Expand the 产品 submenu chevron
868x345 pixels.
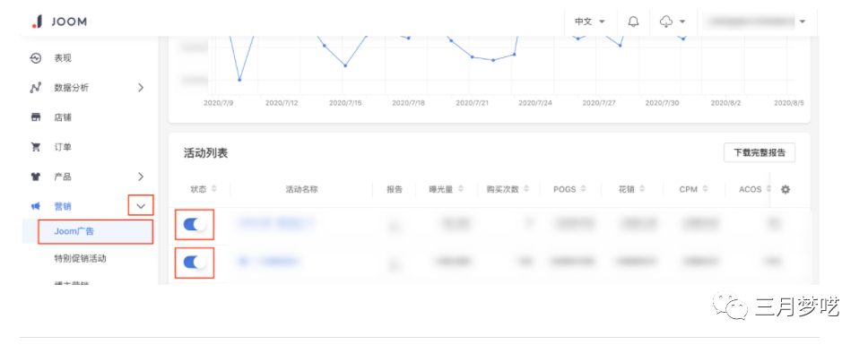click(x=141, y=177)
